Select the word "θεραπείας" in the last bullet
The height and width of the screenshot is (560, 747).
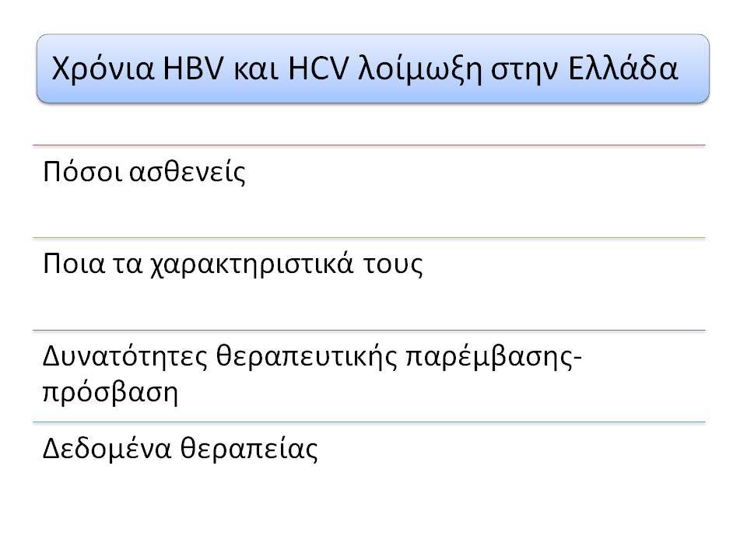(x=249, y=449)
